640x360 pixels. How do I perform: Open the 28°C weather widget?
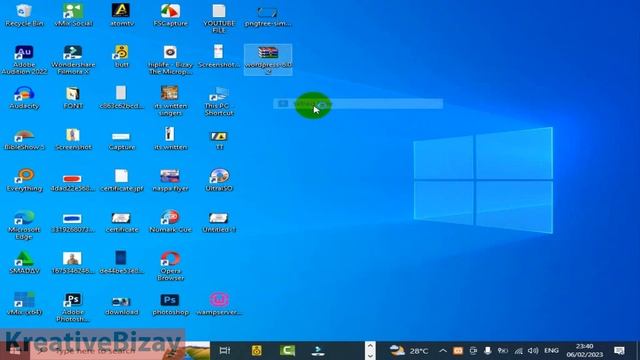coord(409,351)
